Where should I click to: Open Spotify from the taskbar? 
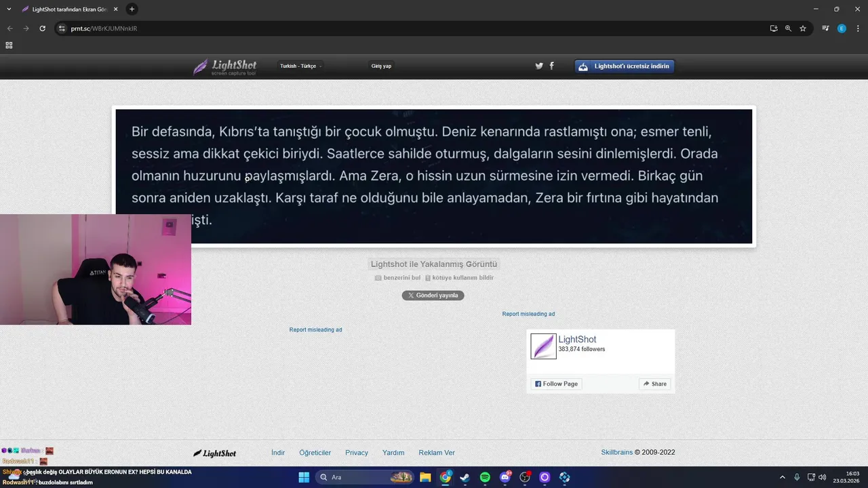(x=485, y=477)
